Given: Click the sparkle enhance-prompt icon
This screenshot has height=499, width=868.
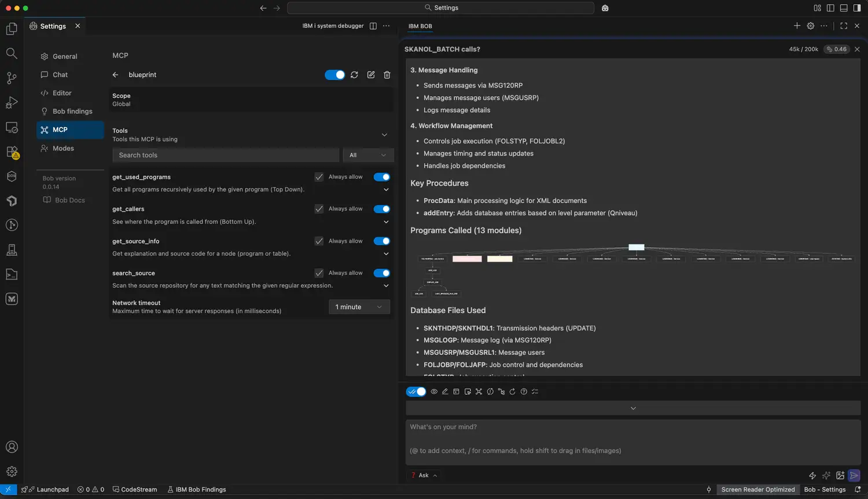Looking at the screenshot, I should (x=826, y=475).
